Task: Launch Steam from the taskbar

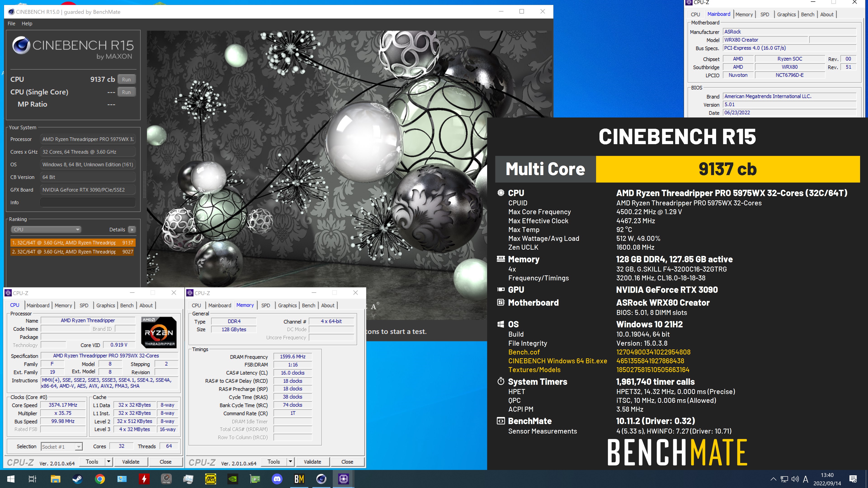Action: click(x=78, y=479)
